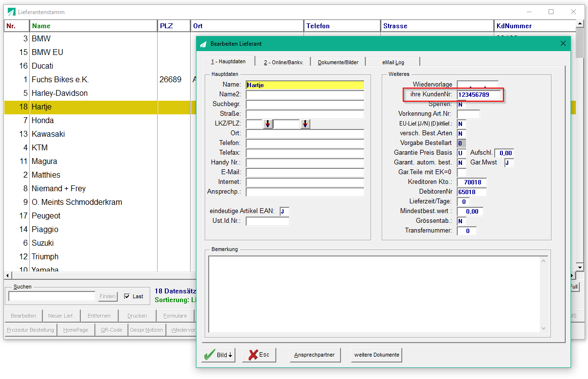The image size is (588, 379).
Task: Select the Fuchs Bikes e.K. row
Action: pos(100,79)
